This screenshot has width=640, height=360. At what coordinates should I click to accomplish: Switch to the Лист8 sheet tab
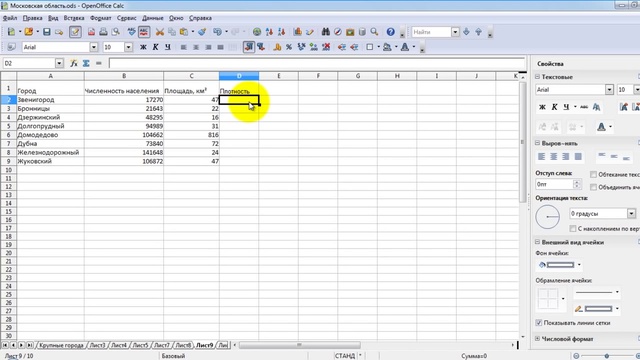click(x=183, y=345)
